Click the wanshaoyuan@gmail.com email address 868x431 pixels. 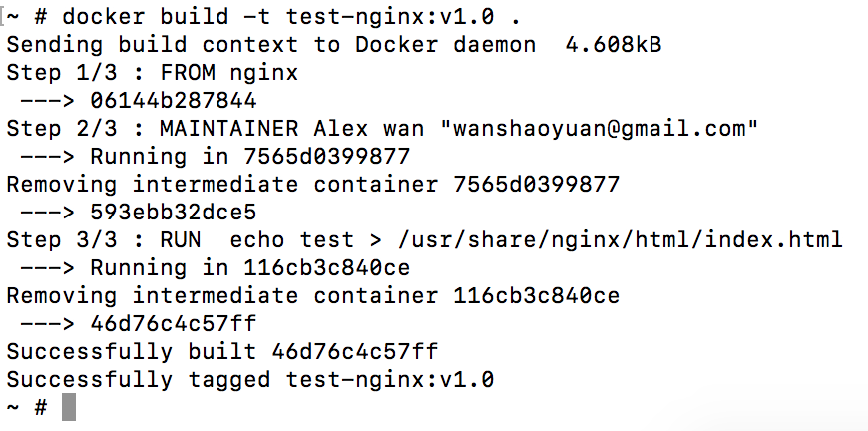click(606, 129)
